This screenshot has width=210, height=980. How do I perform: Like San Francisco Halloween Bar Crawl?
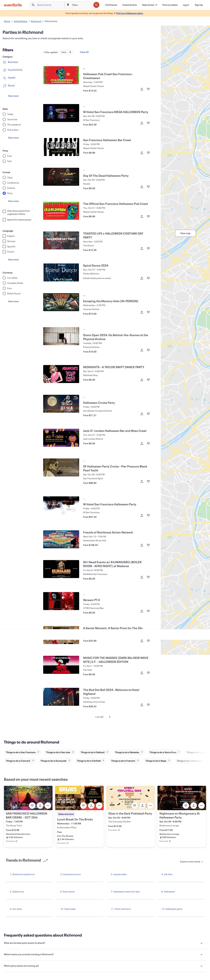click(x=148, y=153)
